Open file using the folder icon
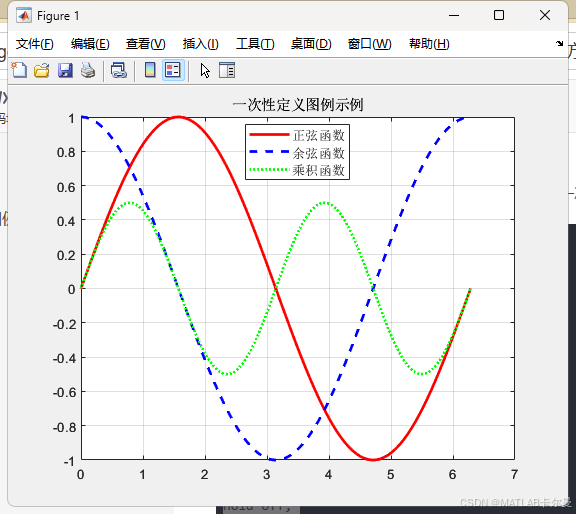This screenshot has width=576, height=514. pos(42,70)
